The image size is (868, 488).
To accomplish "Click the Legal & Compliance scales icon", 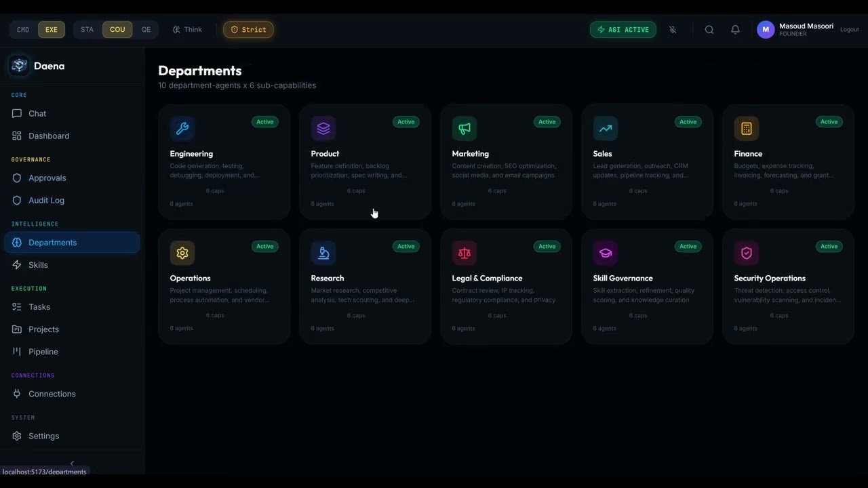I will coord(465,253).
